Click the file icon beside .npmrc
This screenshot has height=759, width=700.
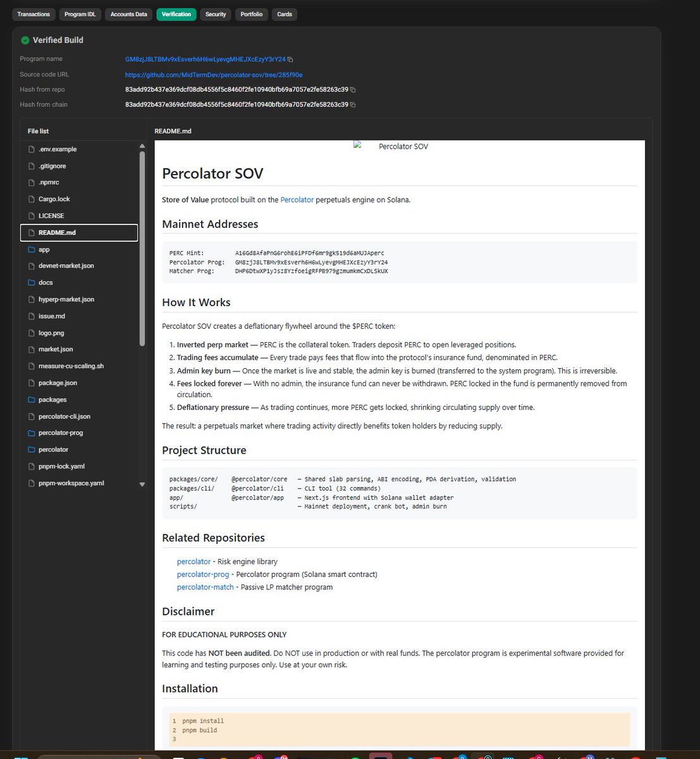coord(32,182)
